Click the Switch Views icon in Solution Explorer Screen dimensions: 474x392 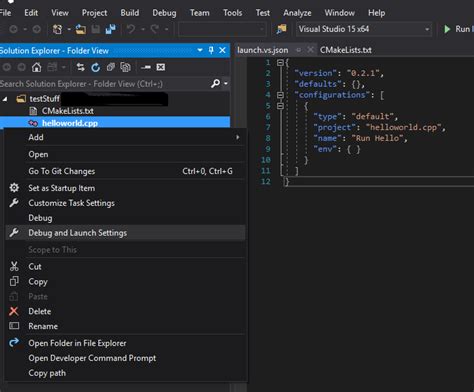[x=52, y=67]
